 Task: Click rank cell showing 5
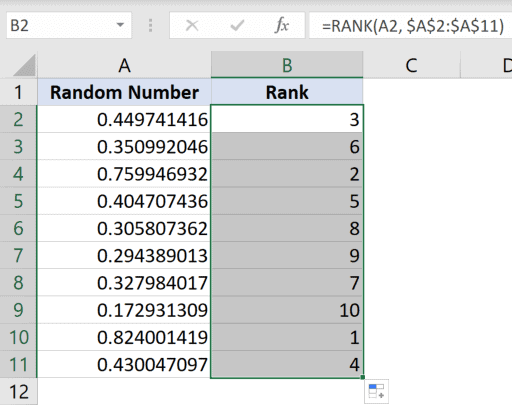pos(287,201)
